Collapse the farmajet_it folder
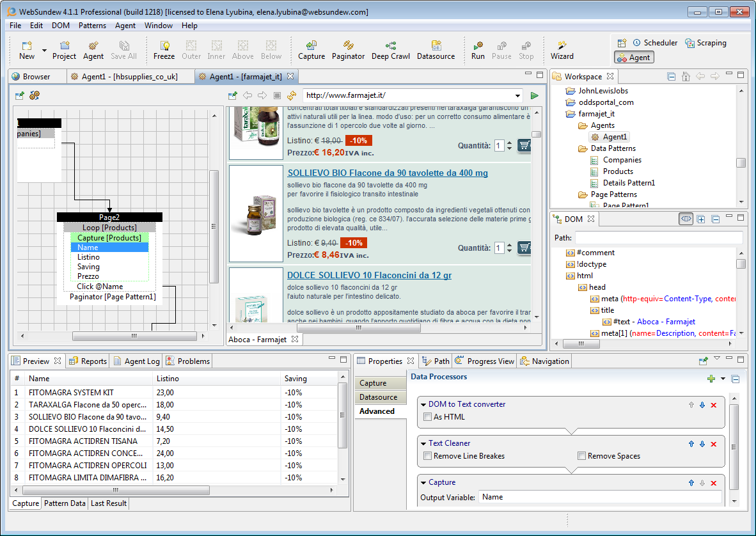756x536 pixels. point(571,114)
